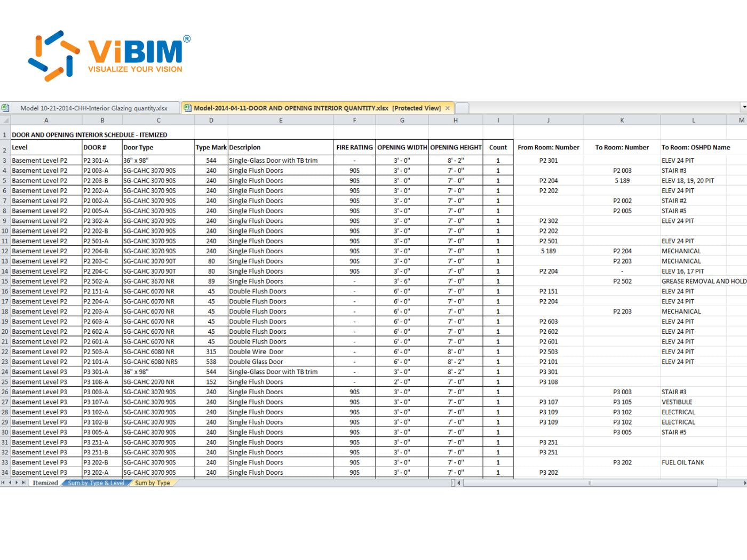This screenshot has height=560, width=747.
Task: Jump to the first sheet using the navigation control
Action: (x=4, y=483)
